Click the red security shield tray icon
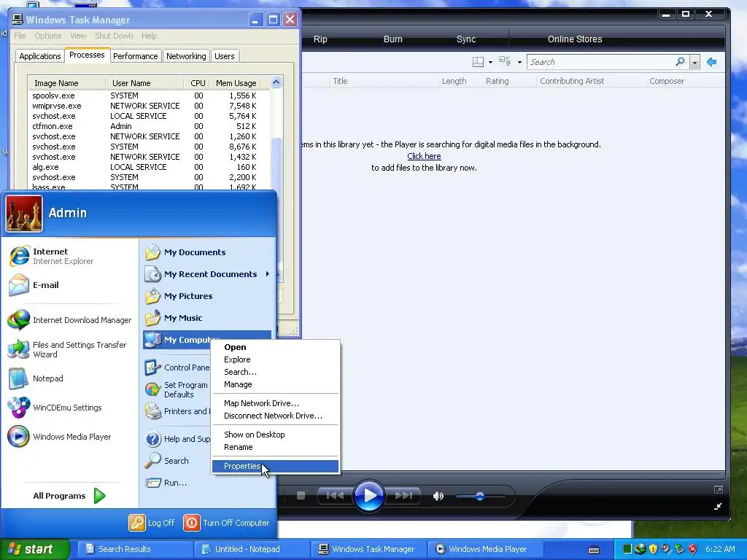This screenshot has height=560, width=747. point(692,549)
